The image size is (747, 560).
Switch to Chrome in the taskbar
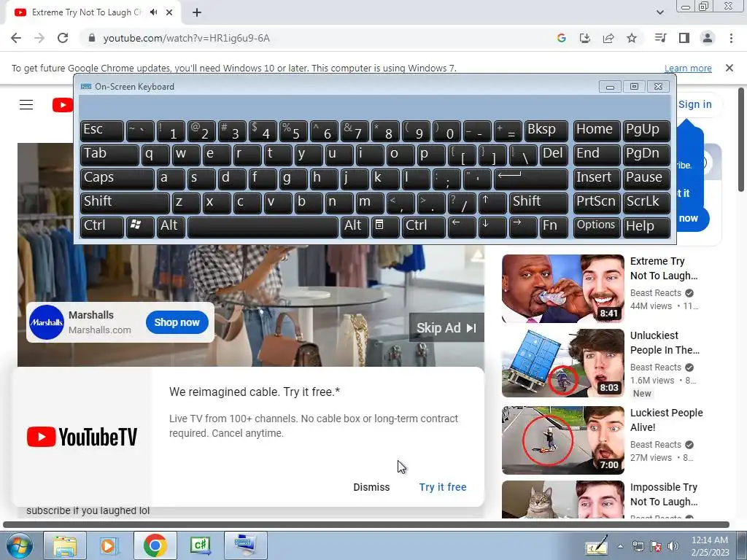coord(155,545)
